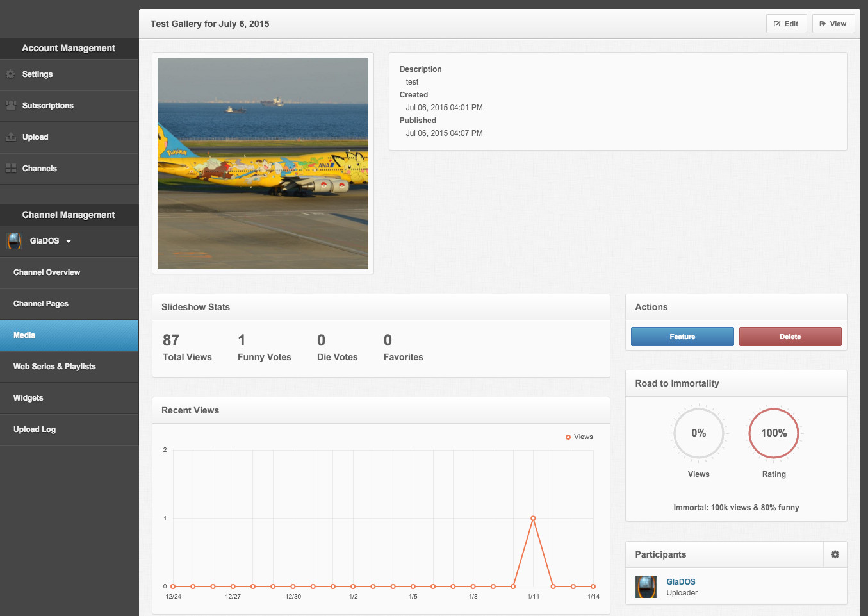868x616 pixels.
Task: Click the Edit button
Action: 786,24
